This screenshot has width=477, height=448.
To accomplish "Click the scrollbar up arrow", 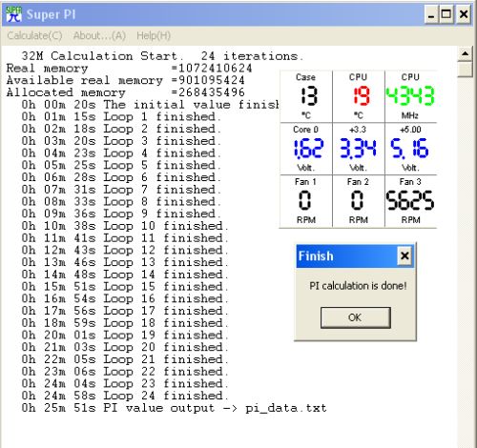I will point(466,53).
